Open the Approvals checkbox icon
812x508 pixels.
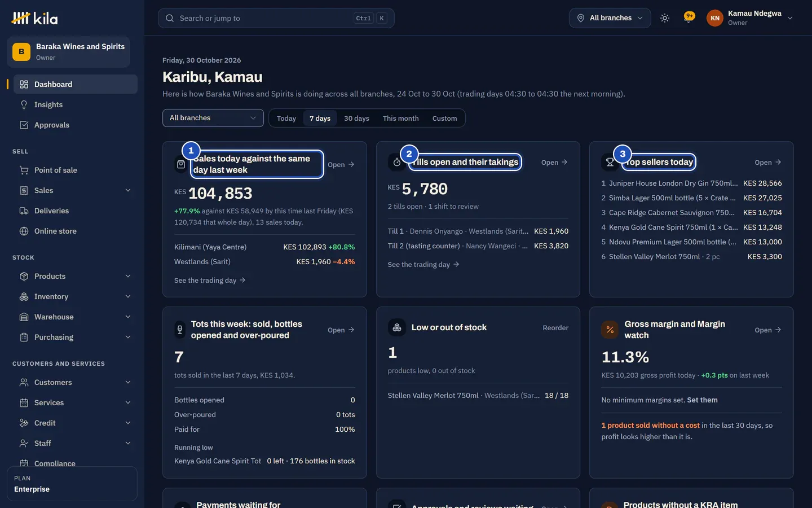point(24,125)
